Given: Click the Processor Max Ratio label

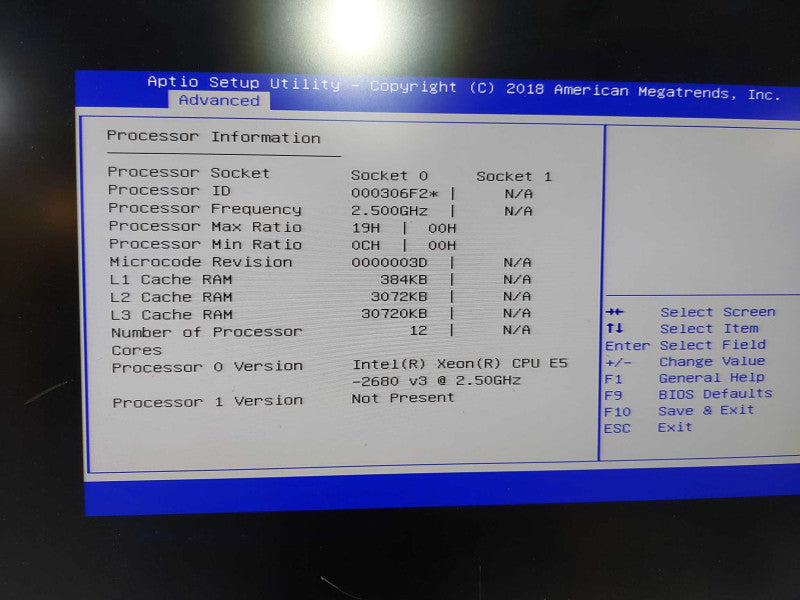Looking at the screenshot, I should (205, 227).
